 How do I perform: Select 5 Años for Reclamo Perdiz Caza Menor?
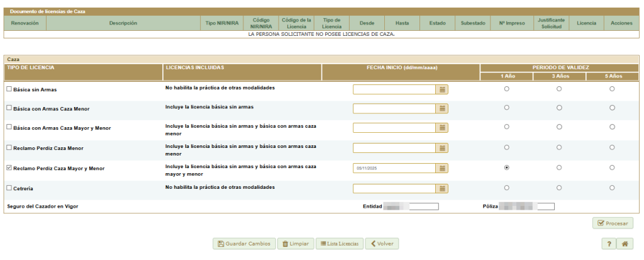point(612,147)
